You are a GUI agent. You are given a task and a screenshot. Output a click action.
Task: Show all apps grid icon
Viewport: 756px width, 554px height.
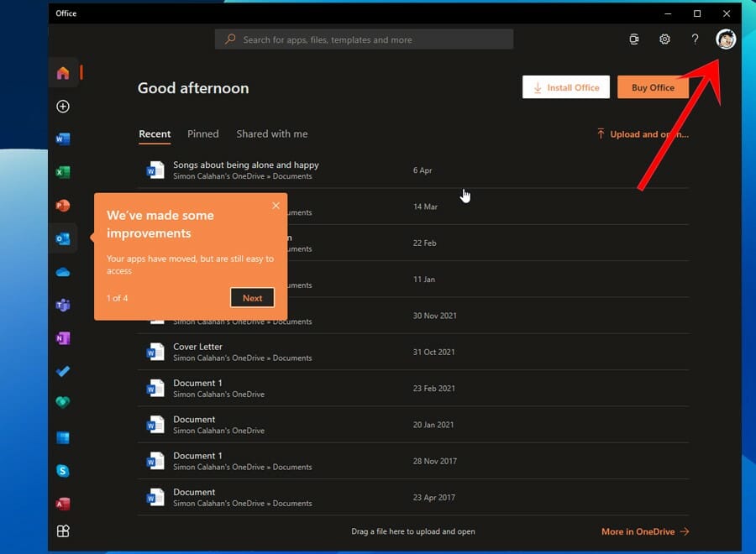[63, 531]
